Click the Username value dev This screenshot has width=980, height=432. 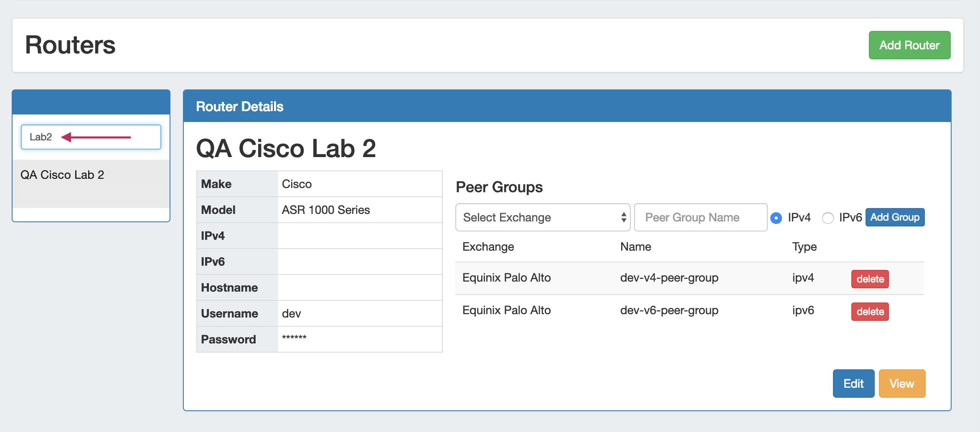292,314
